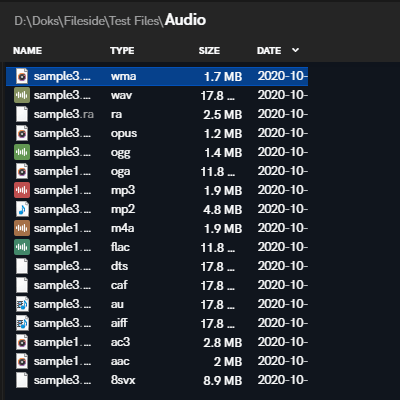This screenshot has height=400, width=400.
Task: Select the flac file name
Action: click(62, 247)
